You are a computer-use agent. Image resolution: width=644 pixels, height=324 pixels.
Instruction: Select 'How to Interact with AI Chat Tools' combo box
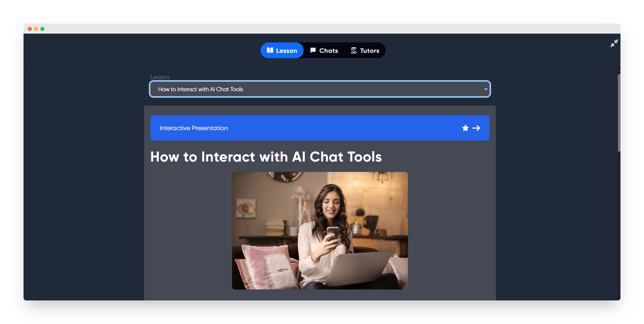320,89
